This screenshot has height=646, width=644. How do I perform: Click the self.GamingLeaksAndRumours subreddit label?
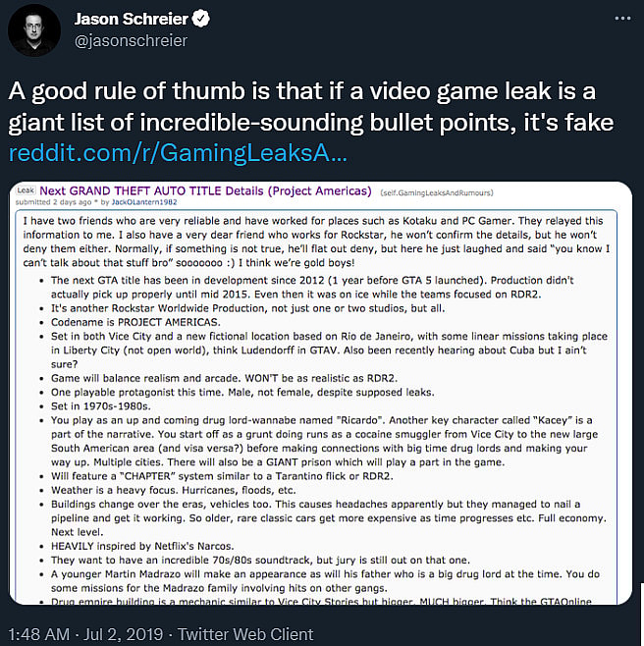(432, 191)
